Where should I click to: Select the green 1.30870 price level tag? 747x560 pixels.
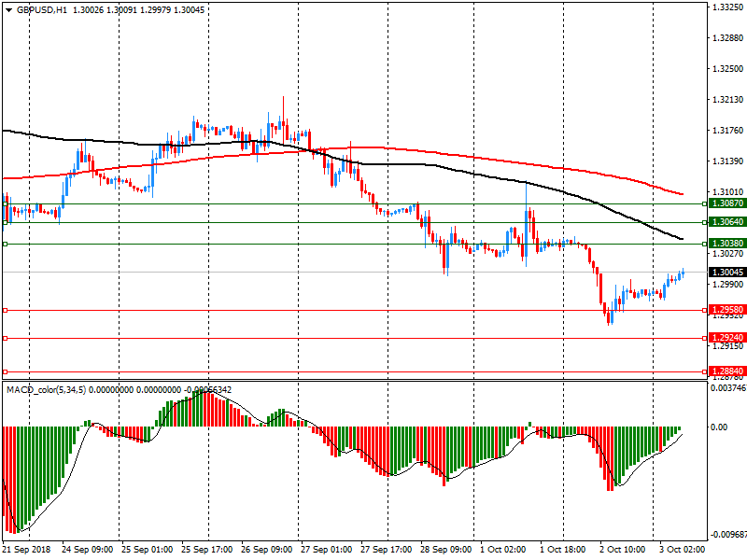(x=726, y=203)
